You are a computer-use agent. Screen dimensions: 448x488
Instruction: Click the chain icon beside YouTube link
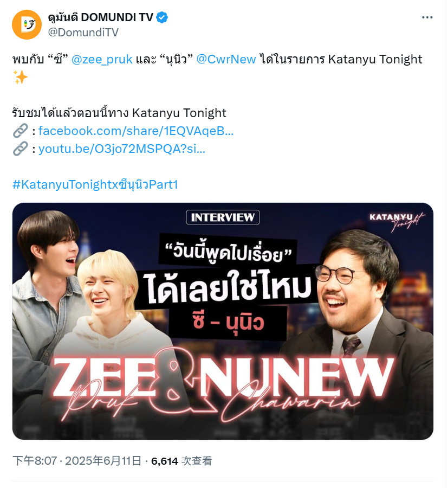[x=21, y=149]
